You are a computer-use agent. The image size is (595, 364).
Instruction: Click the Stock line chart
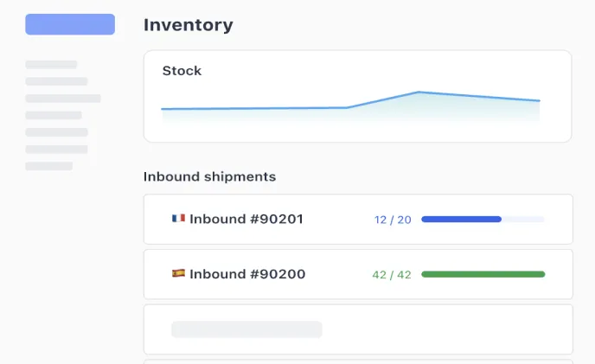[x=350, y=106]
